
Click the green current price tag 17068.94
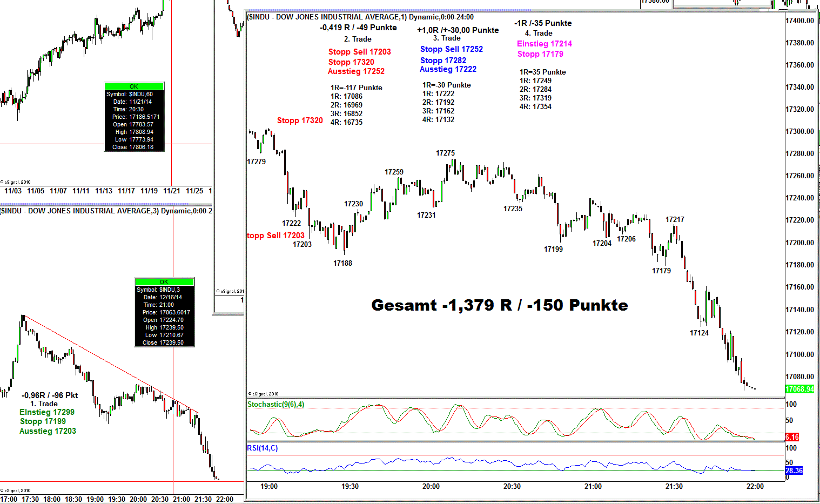799,389
